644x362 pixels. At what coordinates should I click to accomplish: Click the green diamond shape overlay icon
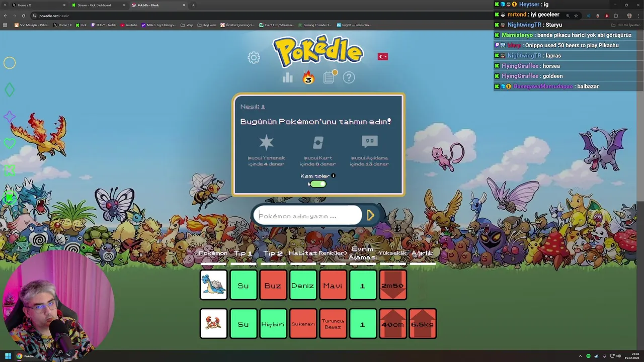coord(10,90)
